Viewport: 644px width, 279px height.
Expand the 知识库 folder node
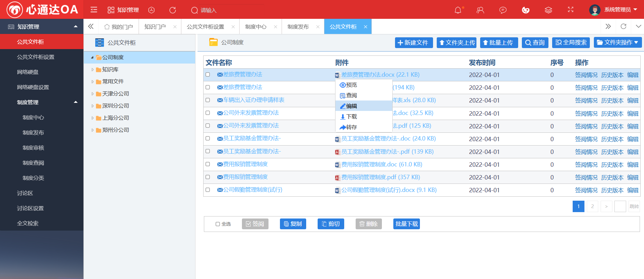pos(93,70)
